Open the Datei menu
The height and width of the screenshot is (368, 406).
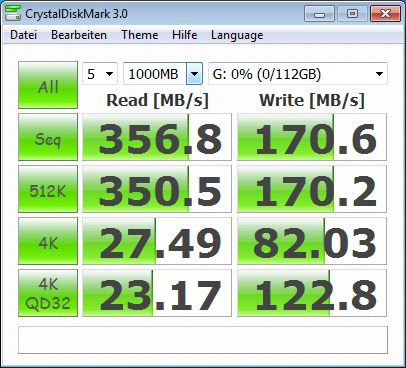pyautogui.click(x=23, y=35)
